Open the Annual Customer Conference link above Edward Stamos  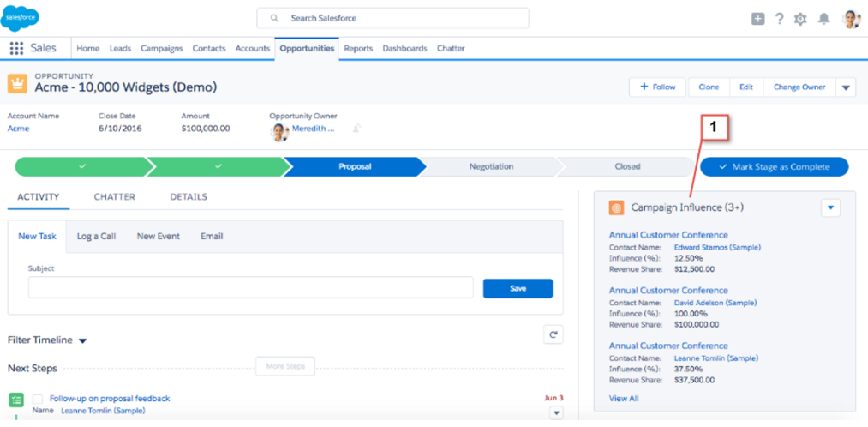click(668, 236)
